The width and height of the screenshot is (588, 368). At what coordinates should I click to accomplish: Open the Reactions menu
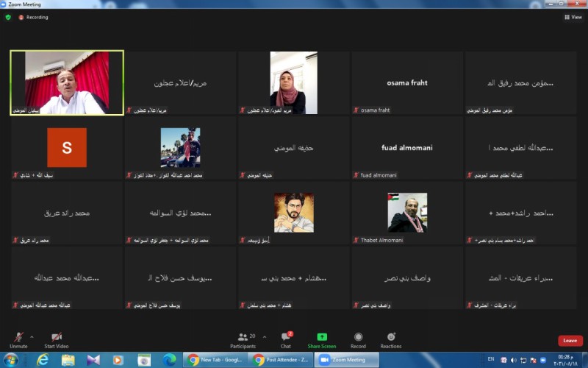pyautogui.click(x=391, y=338)
